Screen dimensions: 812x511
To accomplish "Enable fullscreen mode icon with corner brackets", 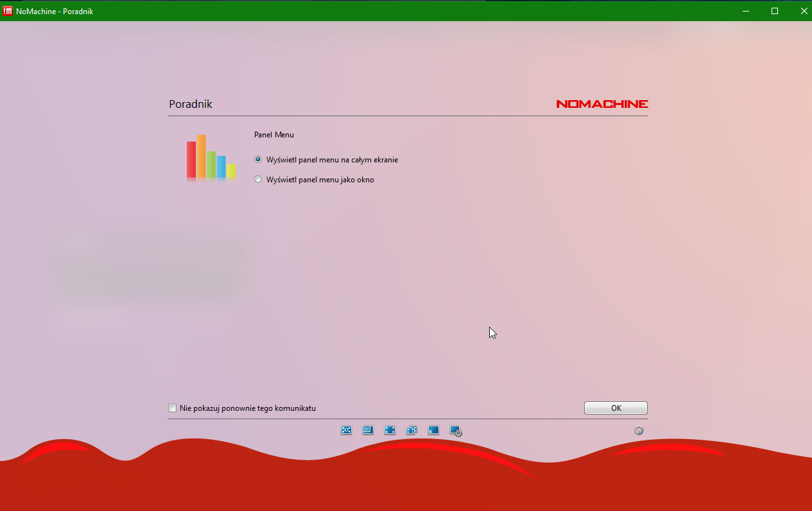I will pos(390,430).
